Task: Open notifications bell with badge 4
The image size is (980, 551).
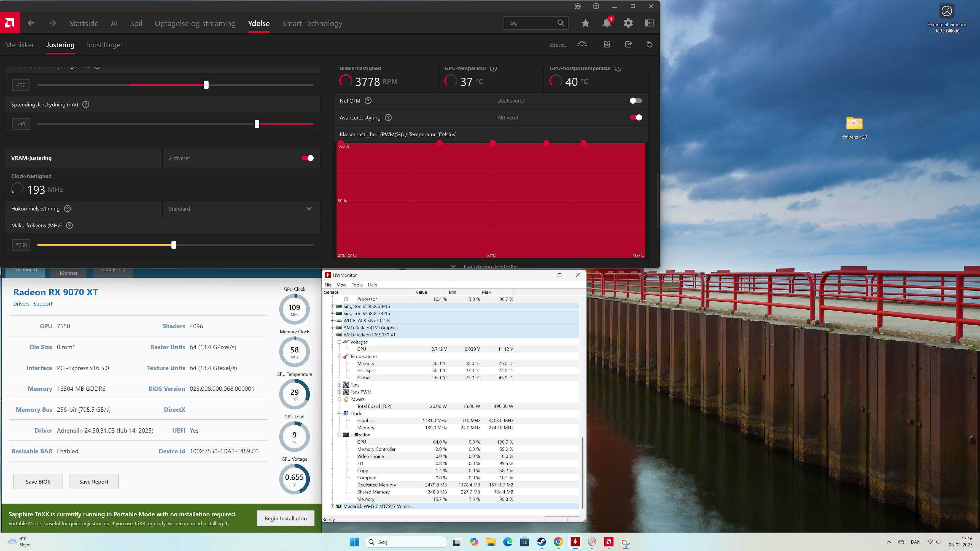Action: tap(607, 23)
